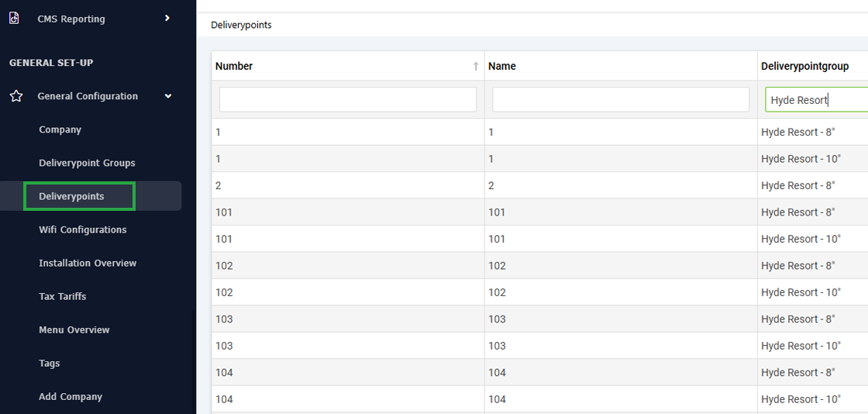868x414 pixels.
Task: Open Menu Overview in sidebar
Action: click(x=74, y=329)
